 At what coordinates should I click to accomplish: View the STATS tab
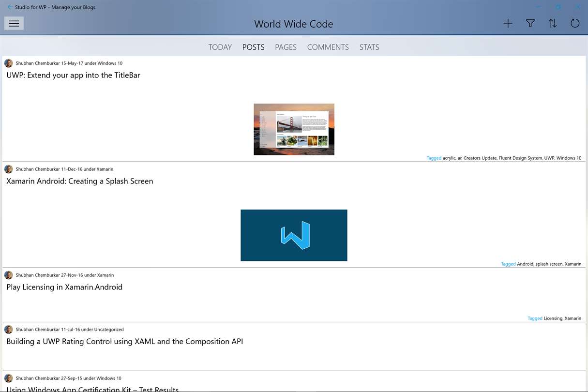click(x=369, y=47)
